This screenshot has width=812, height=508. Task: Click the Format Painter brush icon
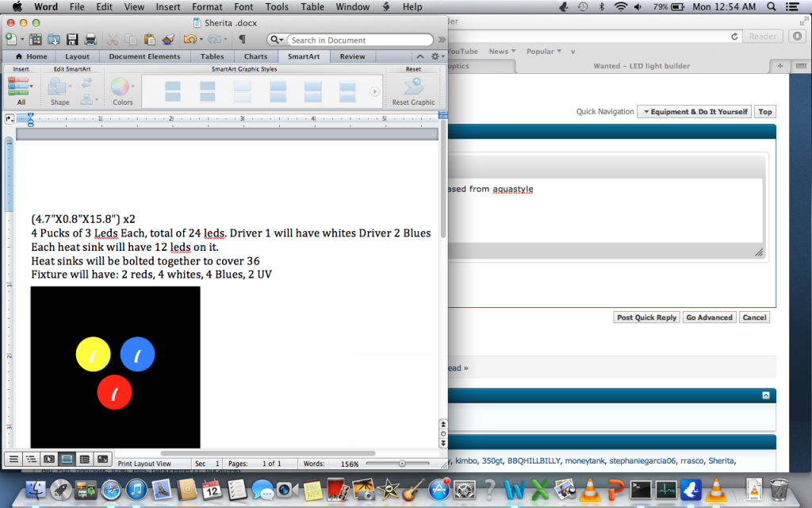(168, 39)
